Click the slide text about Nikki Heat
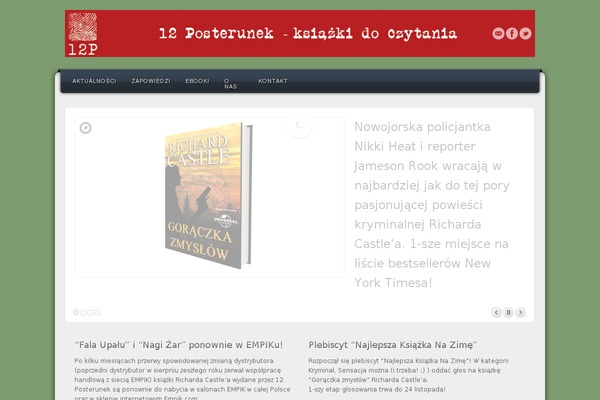600x400 pixels. (432, 205)
